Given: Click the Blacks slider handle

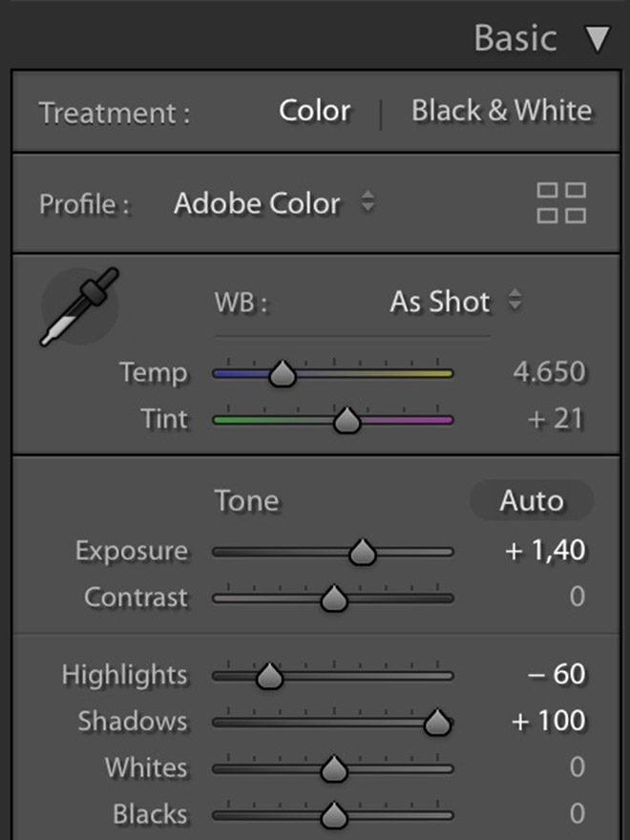Looking at the screenshot, I should click(333, 815).
